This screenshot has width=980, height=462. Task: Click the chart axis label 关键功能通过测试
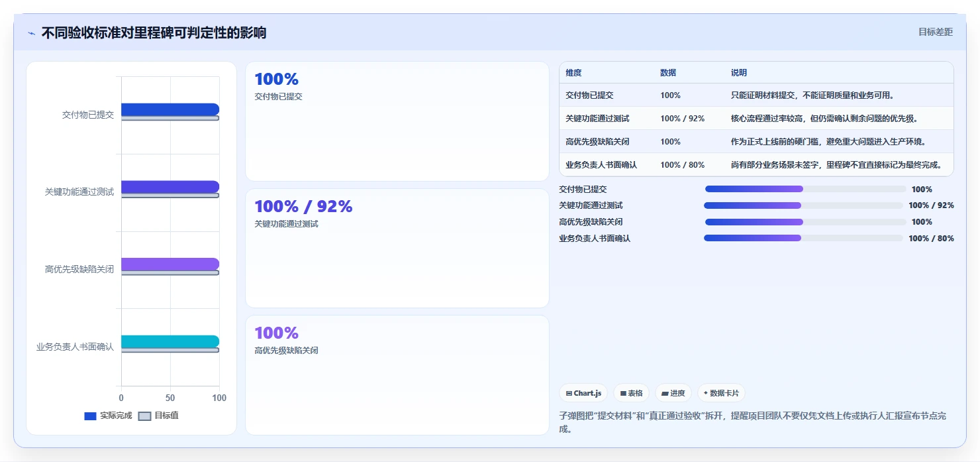click(79, 192)
